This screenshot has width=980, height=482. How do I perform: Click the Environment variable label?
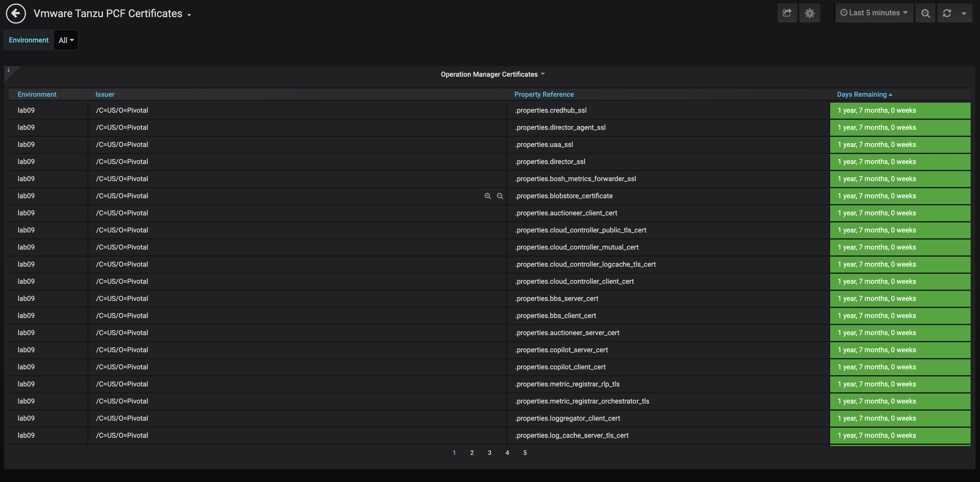pos(29,40)
